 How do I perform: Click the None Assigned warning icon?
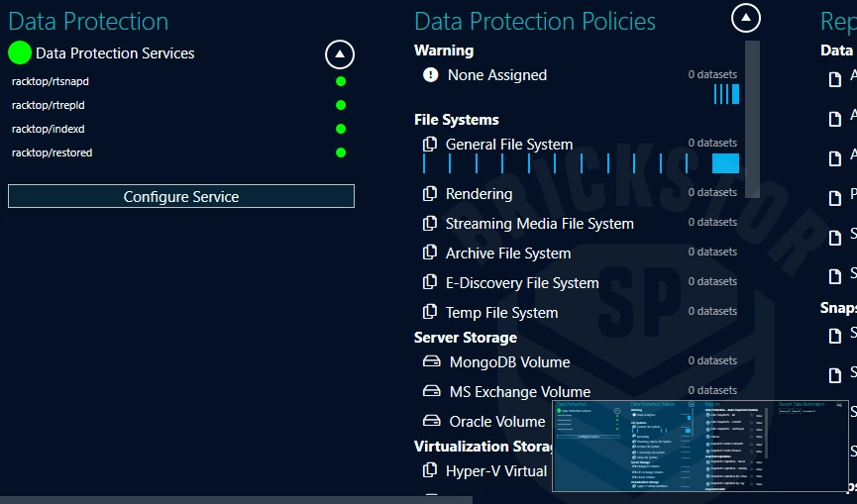pyautogui.click(x=430, y=75)
